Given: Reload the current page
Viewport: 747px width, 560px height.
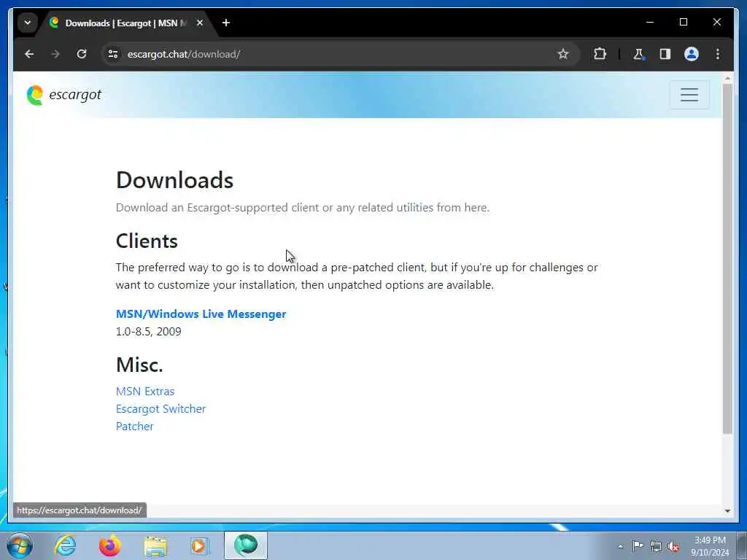Looking at the screenshot, I should click(82, 54).
